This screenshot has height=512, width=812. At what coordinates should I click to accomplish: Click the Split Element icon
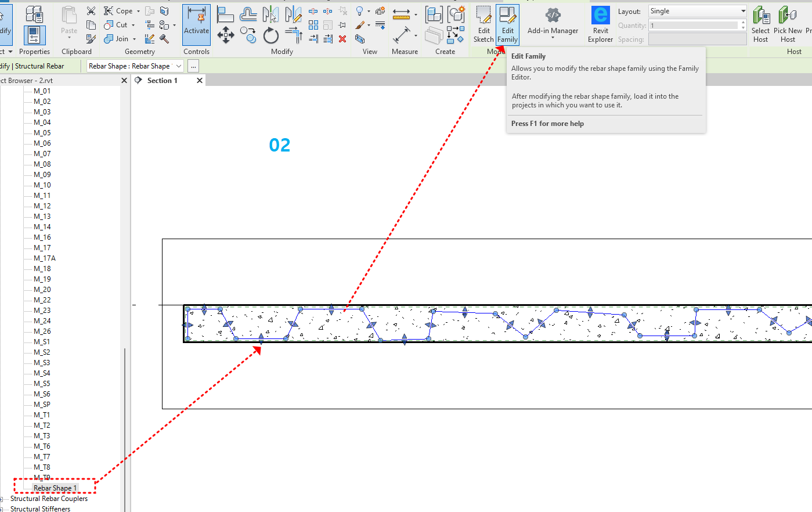click(313, 11)
